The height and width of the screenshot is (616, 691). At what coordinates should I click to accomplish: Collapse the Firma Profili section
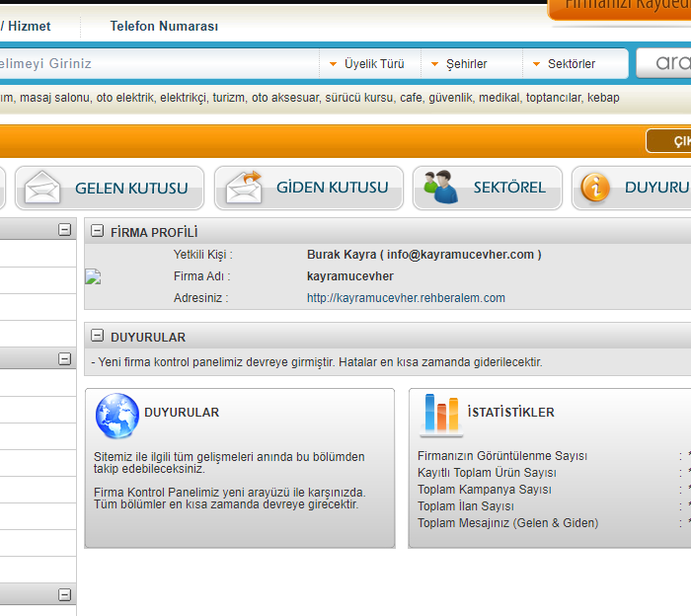(97, 232)
